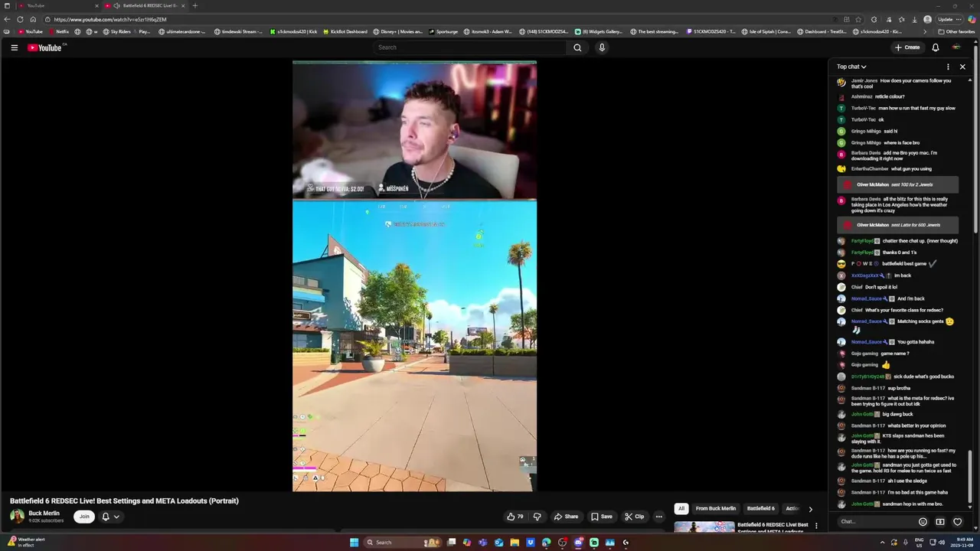Expand the Top chat dropdown

(851, 67)
